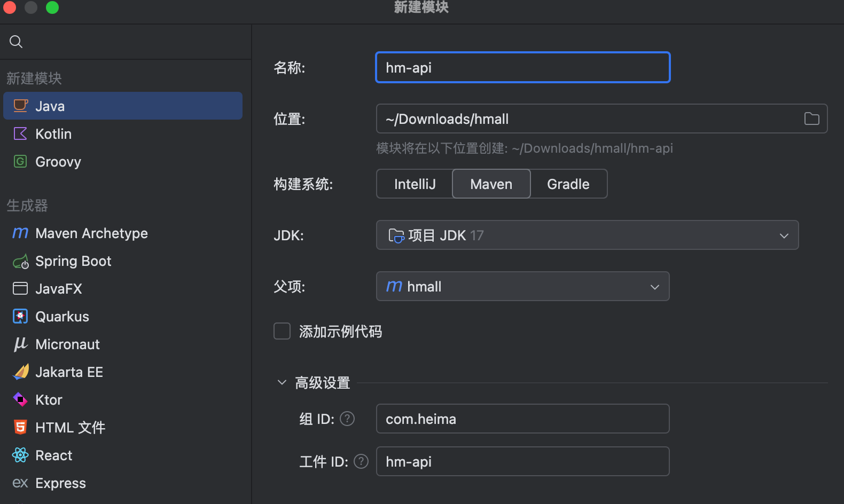Collapse the 高级设置 section chevron
This screenshot has height=504, width=844.
pos(282,382)
